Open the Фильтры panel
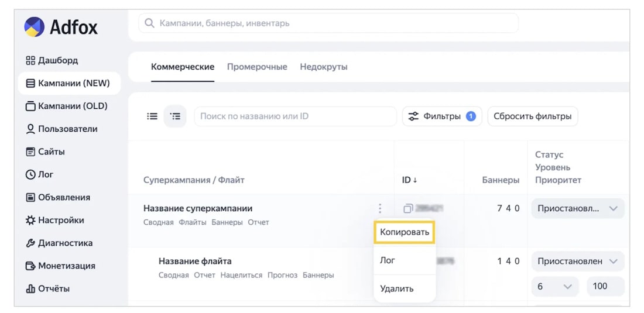 pyautogui.click(x=441, y=116)
